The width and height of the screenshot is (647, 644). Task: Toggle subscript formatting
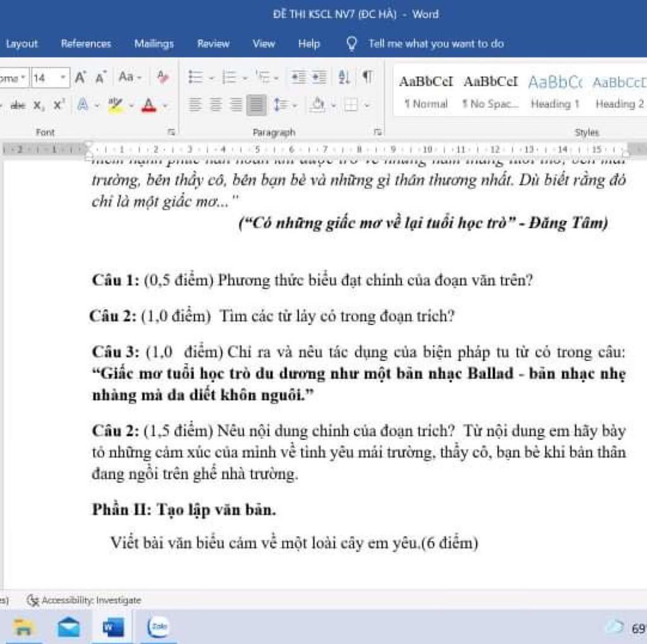[x=39, y=105]
